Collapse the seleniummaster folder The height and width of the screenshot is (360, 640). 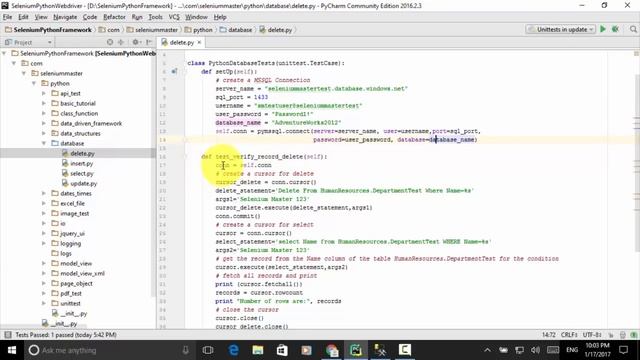coord(24,73)
